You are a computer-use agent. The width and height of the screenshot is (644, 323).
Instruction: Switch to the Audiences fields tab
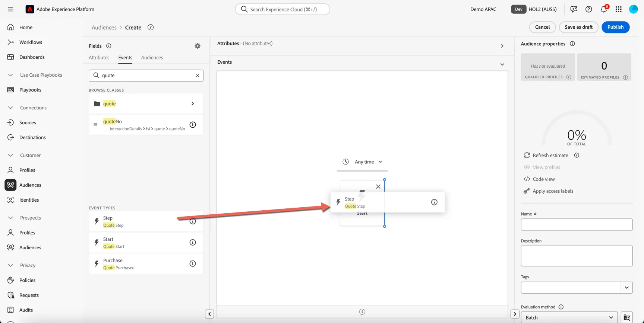[152, 58]
